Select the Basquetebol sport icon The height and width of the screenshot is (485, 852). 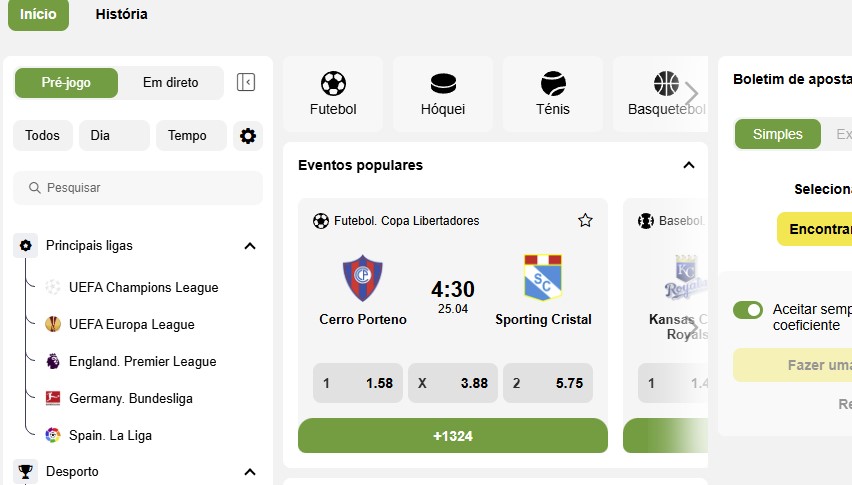tap(666, 84)
